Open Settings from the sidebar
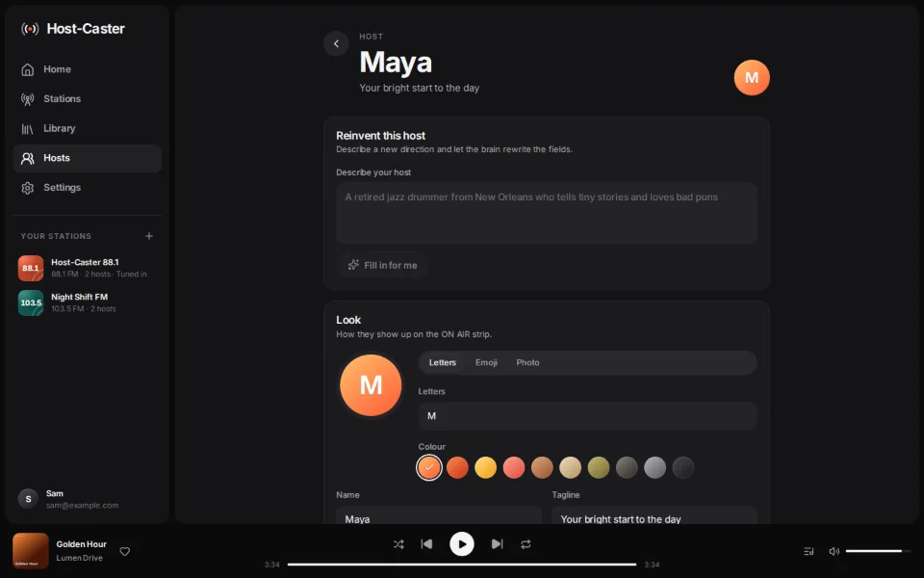This screenshot has width=924, height=578. tap(87, 188)
